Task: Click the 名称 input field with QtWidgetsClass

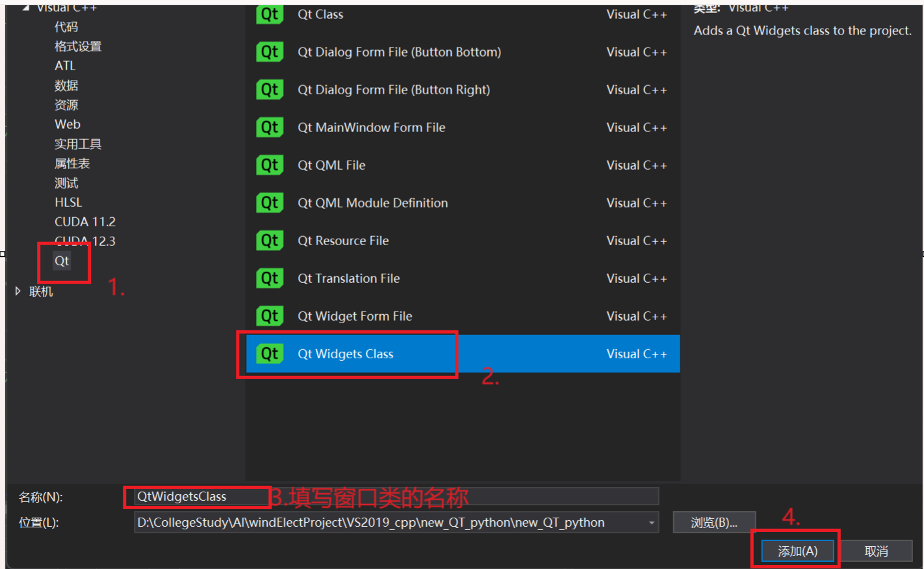Action: (396, 496)
